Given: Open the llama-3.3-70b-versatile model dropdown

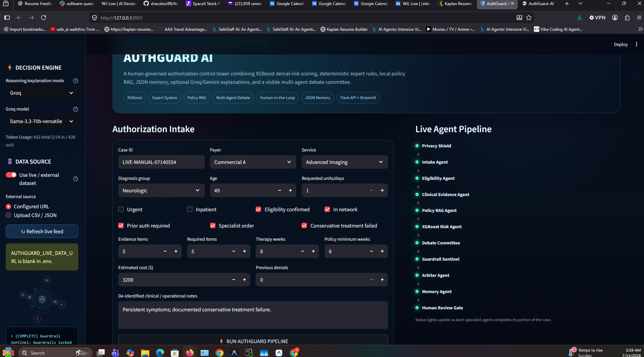Looking at the screenshot, I should click(x=42, y=121).
